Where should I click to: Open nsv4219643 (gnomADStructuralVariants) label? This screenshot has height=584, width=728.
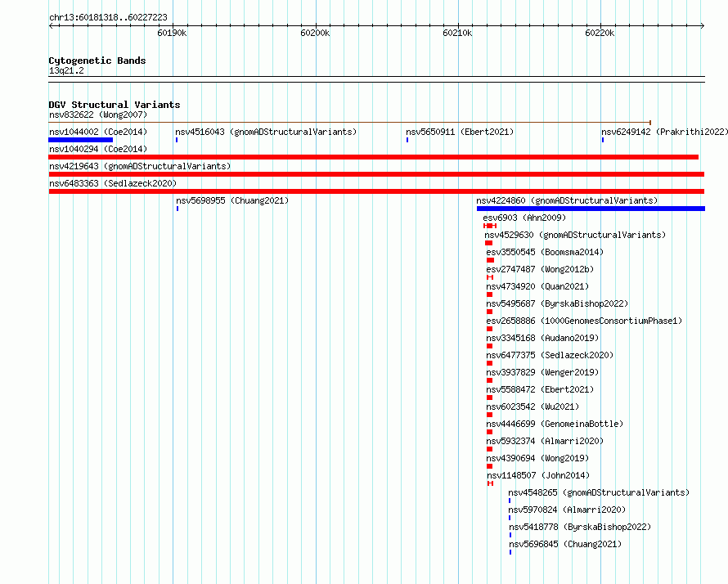point(140,166)
